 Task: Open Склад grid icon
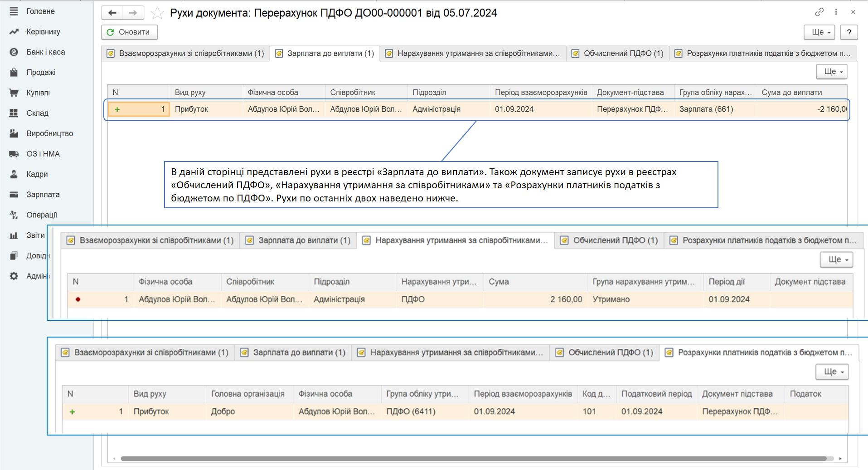point(14,113)
